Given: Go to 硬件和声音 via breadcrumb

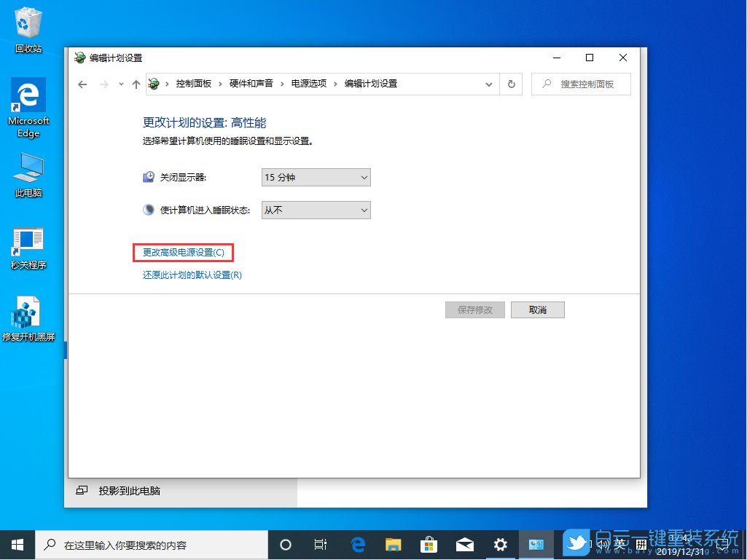Looking at the screenshot, I should click(251, 84).
